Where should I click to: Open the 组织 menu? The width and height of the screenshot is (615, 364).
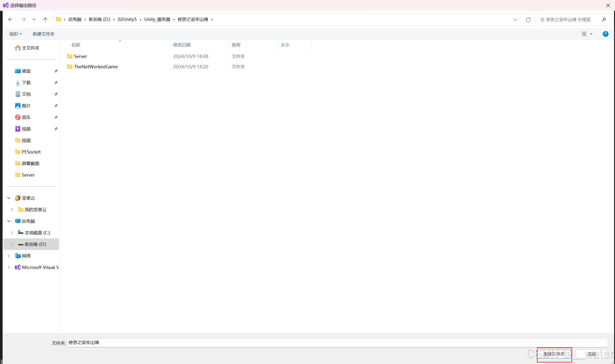click(x=15, y=34)
